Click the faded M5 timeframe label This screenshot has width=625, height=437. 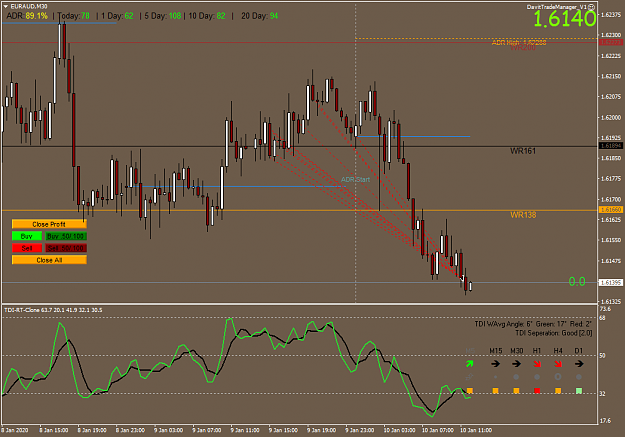(x=470, y=351)
